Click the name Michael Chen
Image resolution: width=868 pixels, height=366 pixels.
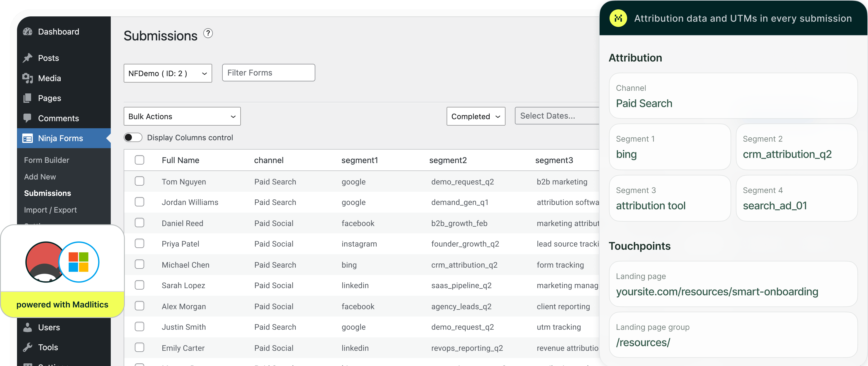click(x=185, y=265)
